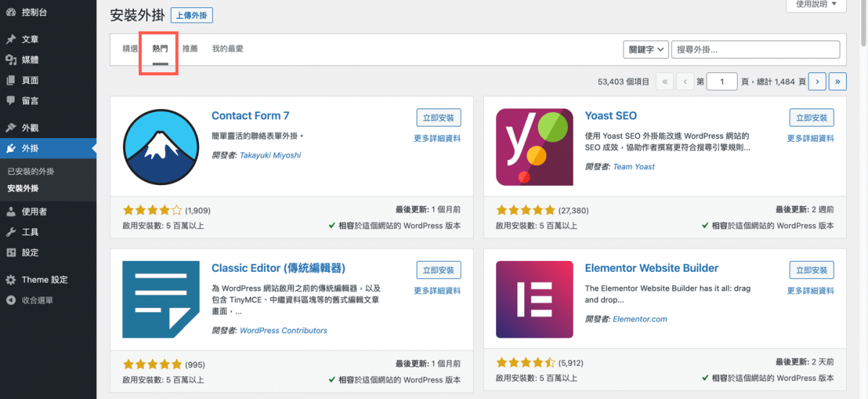Open the Elementor Website Builder title link
This screenshot has width=868, height=399.
click(652, 268)
